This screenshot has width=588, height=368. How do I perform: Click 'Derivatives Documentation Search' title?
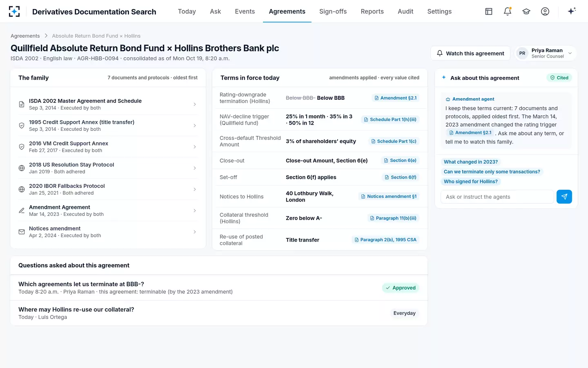(x=94, y=12)
